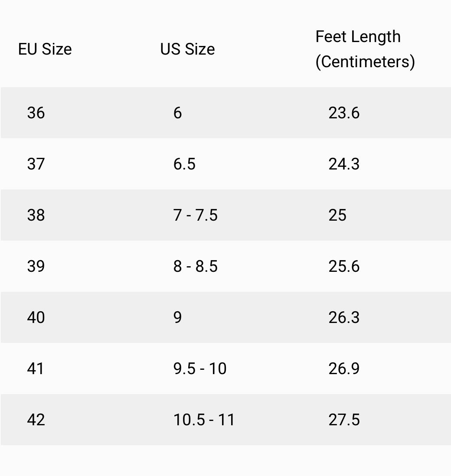This screenshot has width=451, height=476.
Task: Select the 23.6 feet length value
Action: pyautogui.click(x=344, y=113)
